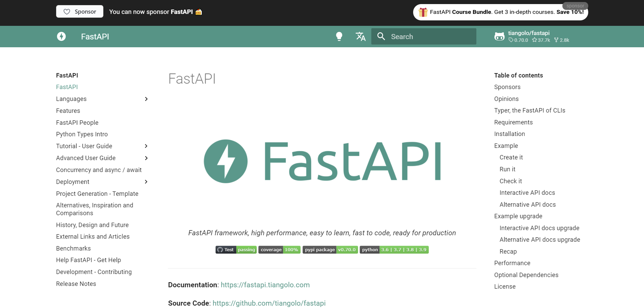Click the large FastAPI logo image
644x308 pixels.
(x=322, y=161)
